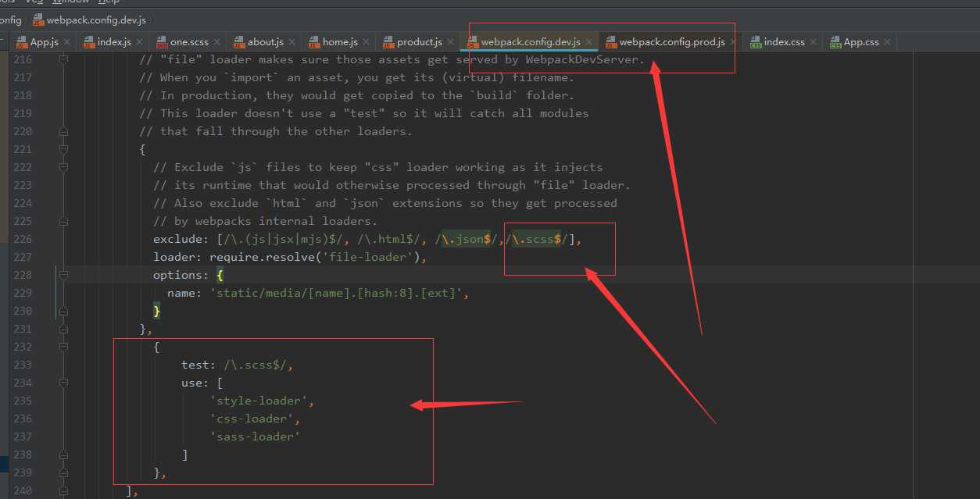
Task: Click the 'test:' property on line 233
Action: click(x=199, y=365)
